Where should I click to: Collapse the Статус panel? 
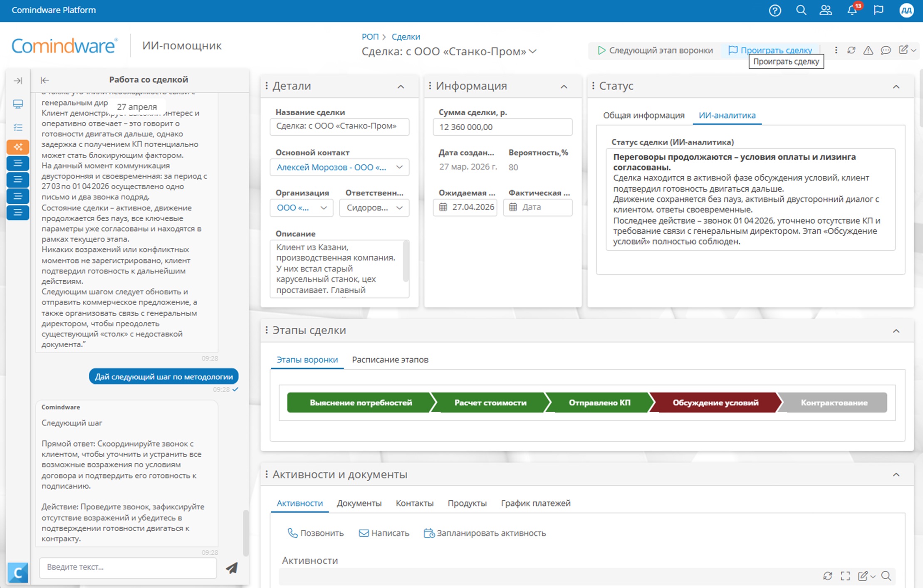(x=896, y=86)
